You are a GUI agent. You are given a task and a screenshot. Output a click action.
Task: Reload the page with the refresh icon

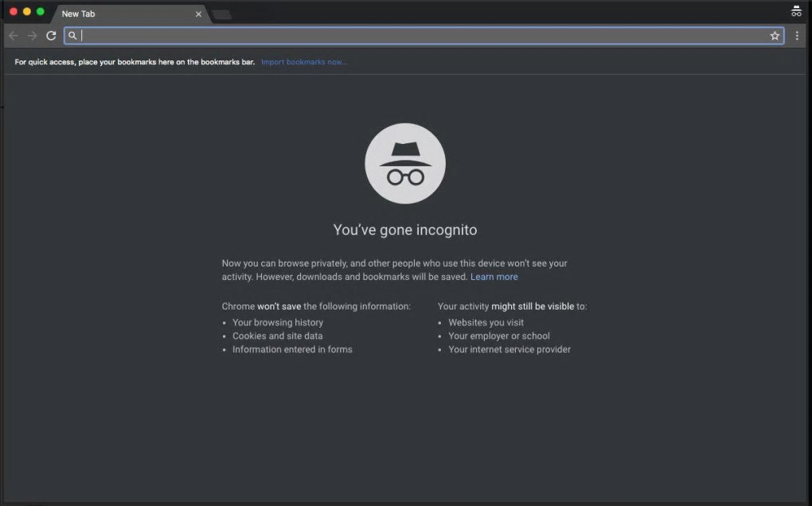tap(51, 36)
